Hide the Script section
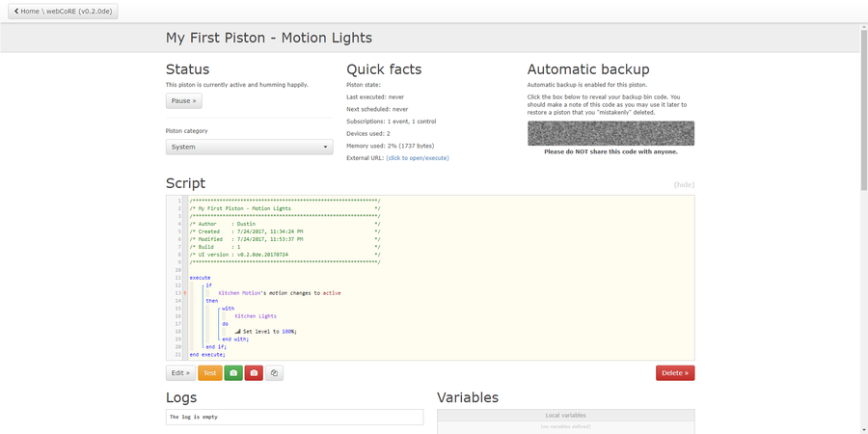868x434 pixels. (684, 185)
